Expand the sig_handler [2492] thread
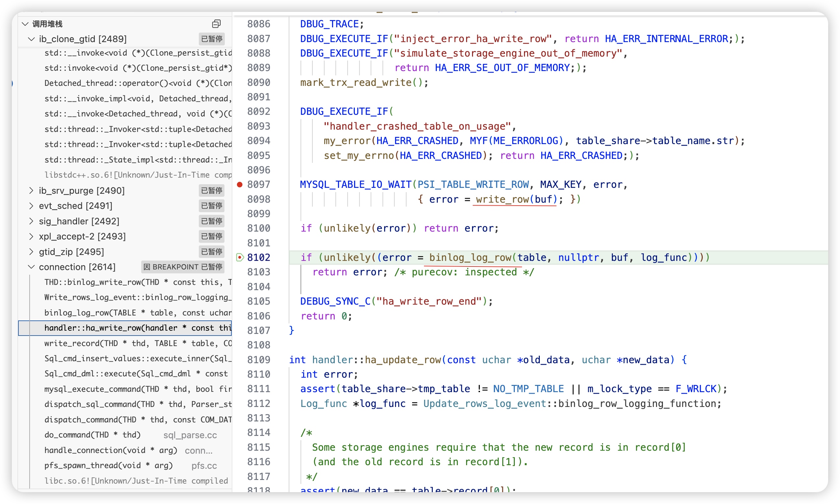840x504 pixels. pos(31,221)
